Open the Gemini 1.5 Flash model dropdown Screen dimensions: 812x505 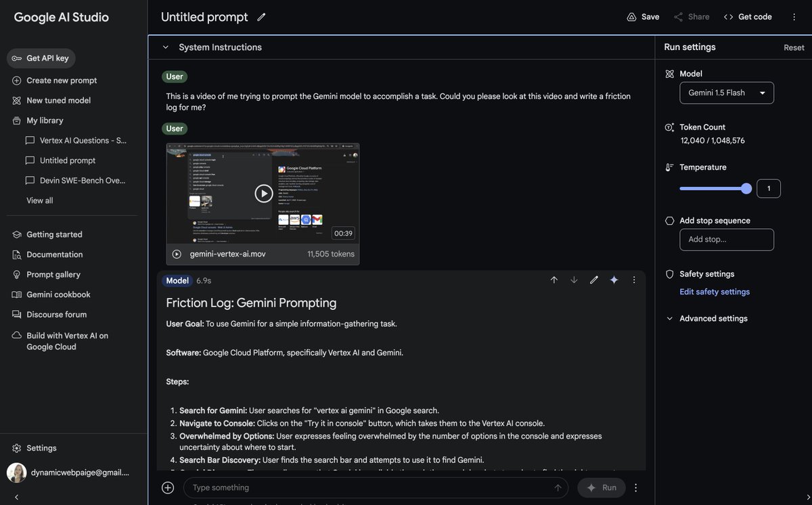coord(727,93)
